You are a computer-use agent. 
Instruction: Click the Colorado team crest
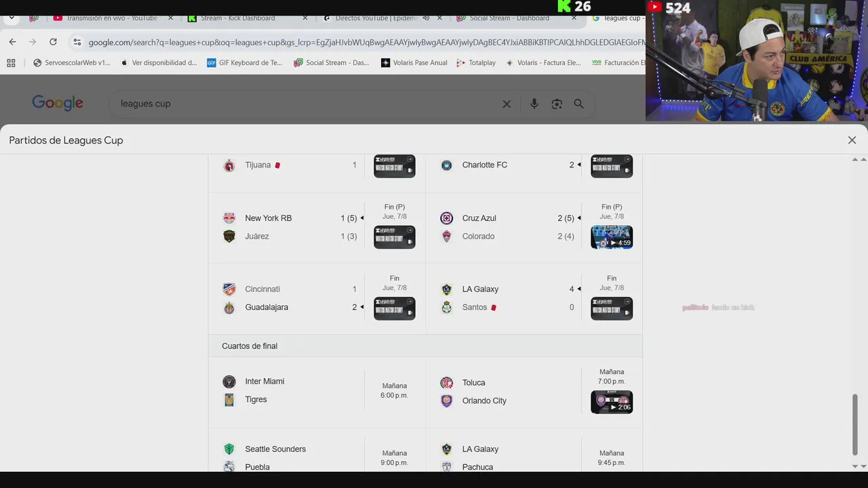(446, 237)
